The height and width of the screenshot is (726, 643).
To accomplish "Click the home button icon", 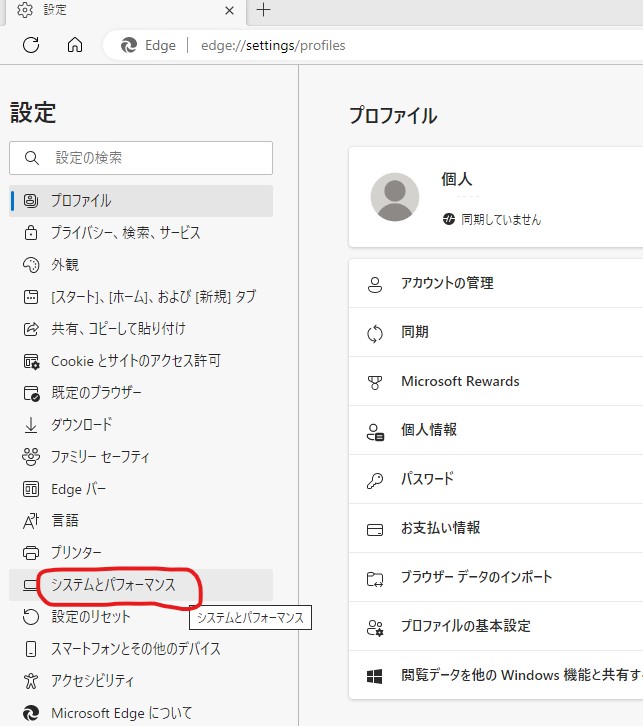I will click(x=75, y=45).
